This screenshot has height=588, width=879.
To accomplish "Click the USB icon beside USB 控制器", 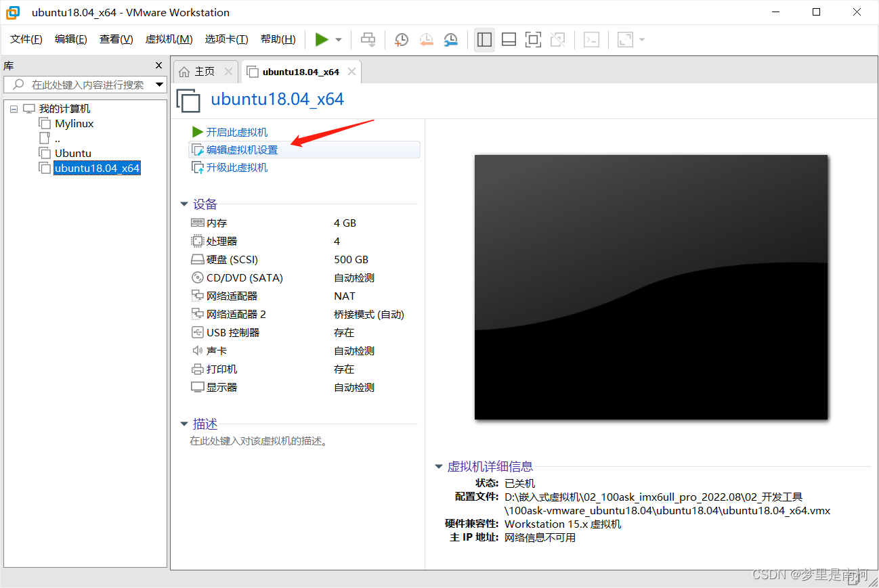I will click(x=198, y=332).
